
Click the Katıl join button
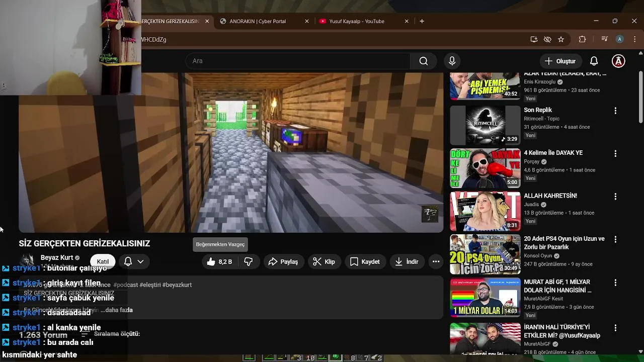pyautogui.click(x=103, y=261)
